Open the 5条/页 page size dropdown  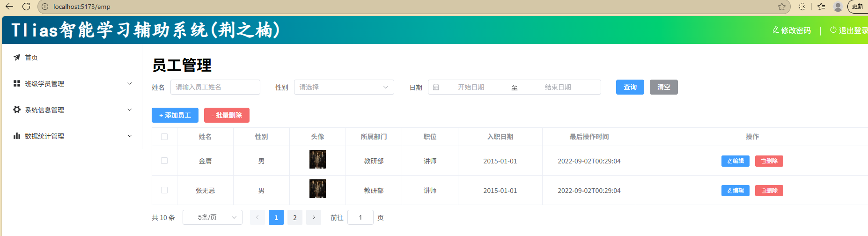pos(213,218)
